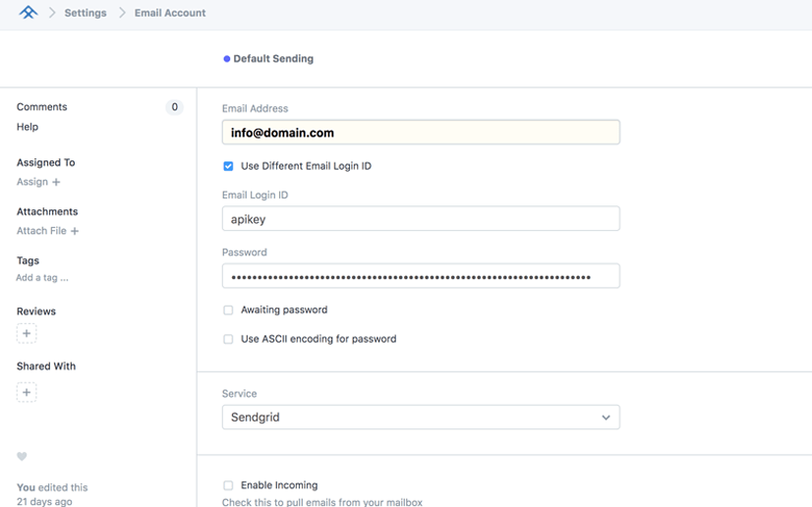Image resolution: width=812 pixels, height=507 pixels.
Task: Add a review with the Reviews plus box
Action: click(27, 334)
